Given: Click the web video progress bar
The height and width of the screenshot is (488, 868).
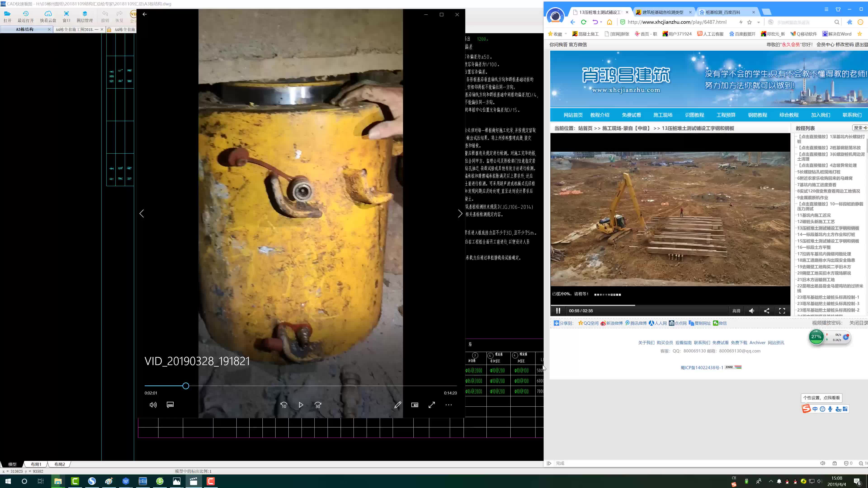Looking at the screenshot, I should coord(670,305).
